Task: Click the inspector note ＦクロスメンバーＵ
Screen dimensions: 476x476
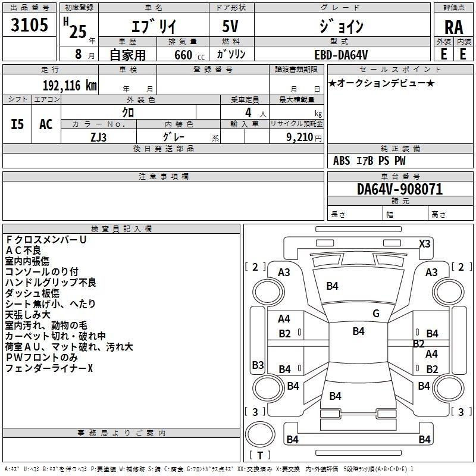Action: 46,240
